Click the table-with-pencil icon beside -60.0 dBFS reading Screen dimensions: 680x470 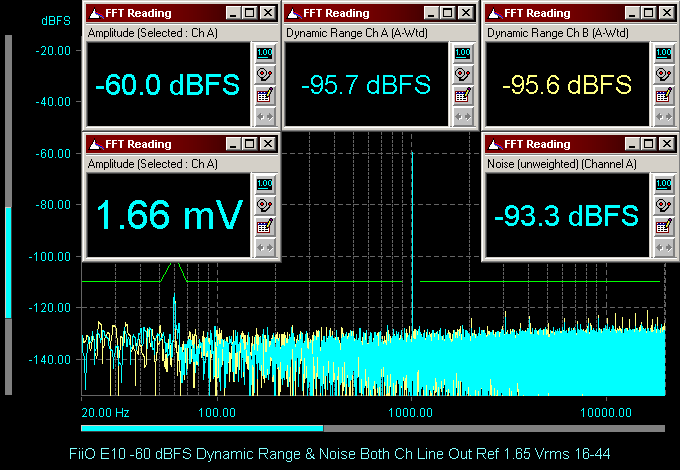point(265,95)
